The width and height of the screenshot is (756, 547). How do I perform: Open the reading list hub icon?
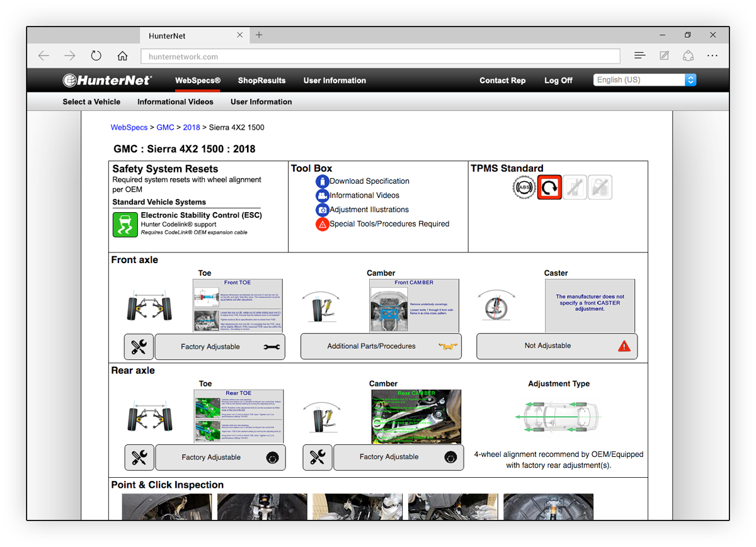click(x=639, y=56)
